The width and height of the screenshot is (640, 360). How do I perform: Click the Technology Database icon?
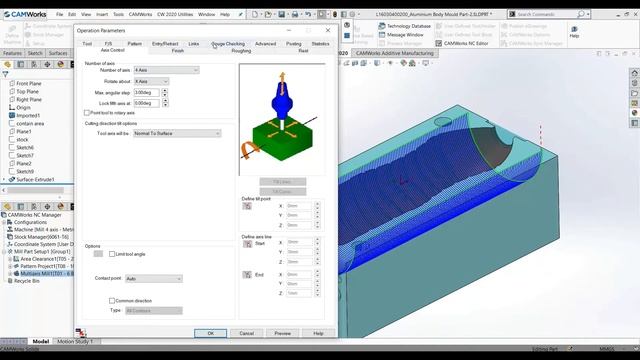pos(382,26)
